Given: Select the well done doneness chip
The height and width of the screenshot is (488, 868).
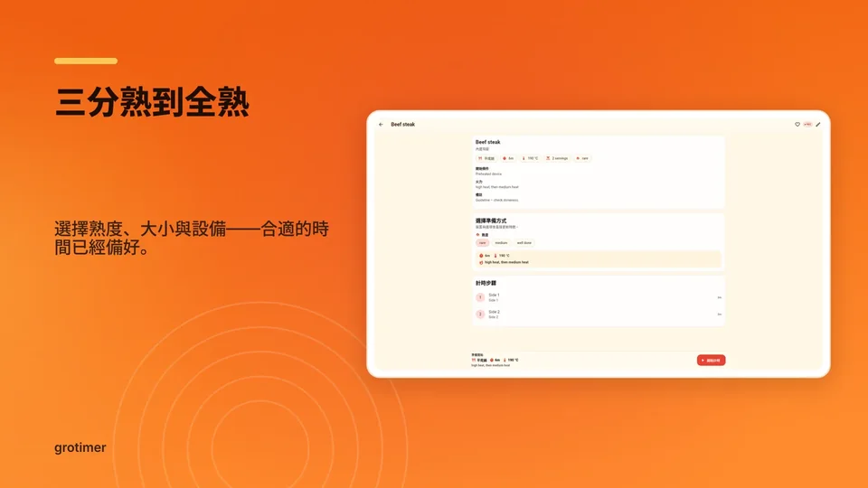Looking at the screenshot, I should 524,243.
